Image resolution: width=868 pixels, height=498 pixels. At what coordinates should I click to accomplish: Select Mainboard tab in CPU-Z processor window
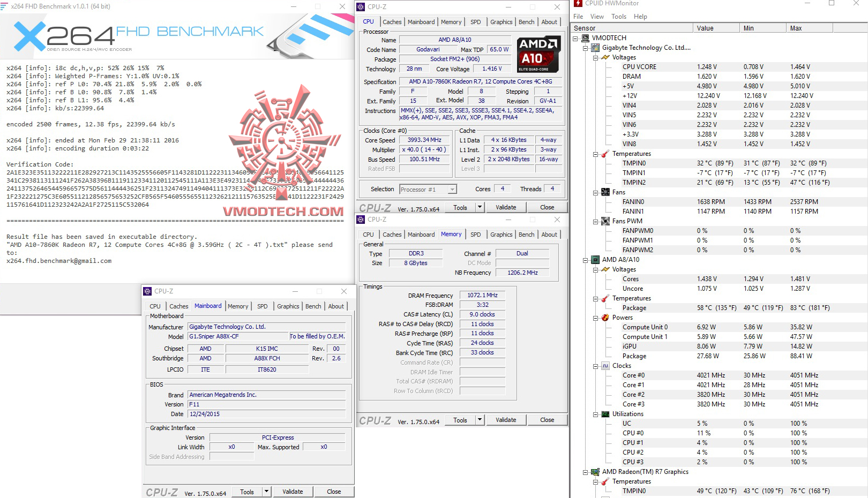(421, 22)
